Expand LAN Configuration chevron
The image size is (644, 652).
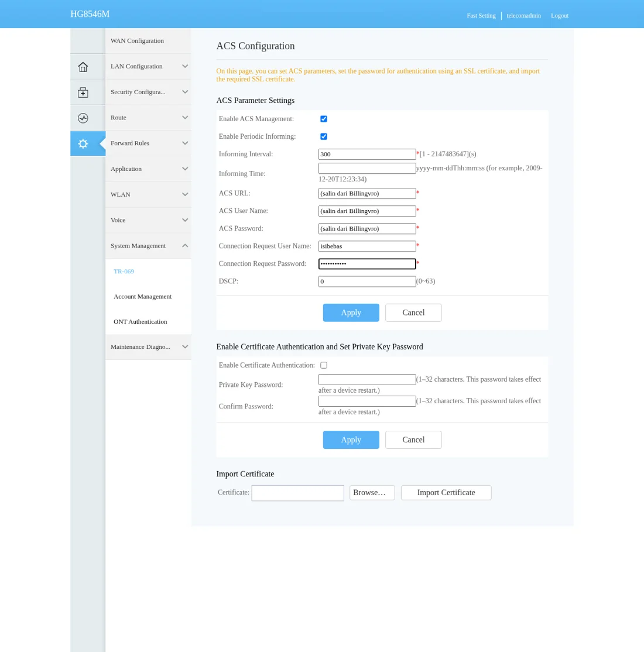point(185,66)
